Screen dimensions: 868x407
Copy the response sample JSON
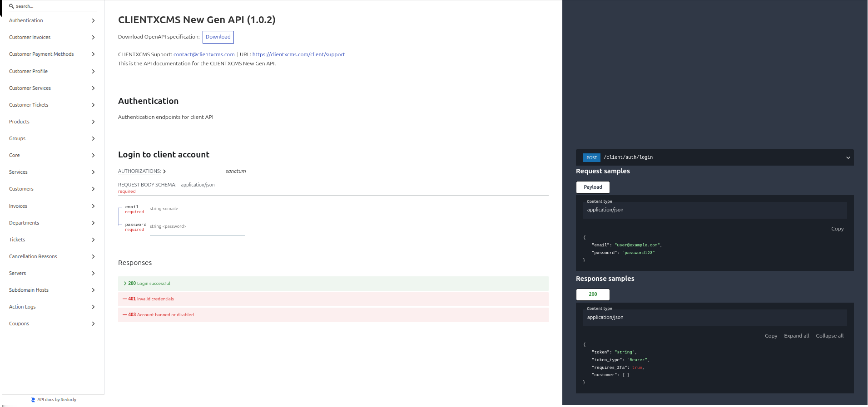pyautogui.click(x=771, y=336)
